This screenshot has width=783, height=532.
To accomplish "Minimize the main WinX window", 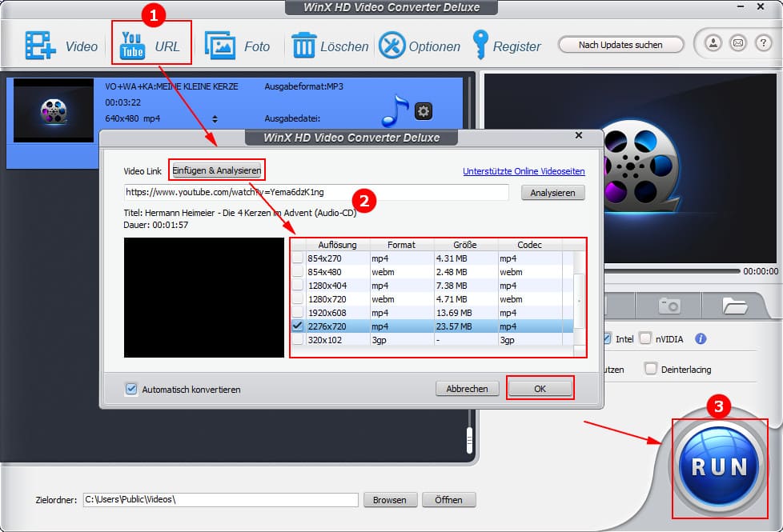I will click(x=741, y=6).
